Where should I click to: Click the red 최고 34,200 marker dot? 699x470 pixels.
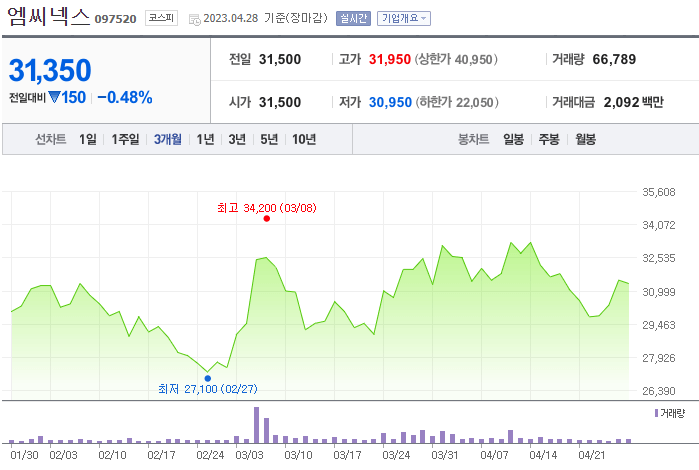tap(267, 219)
